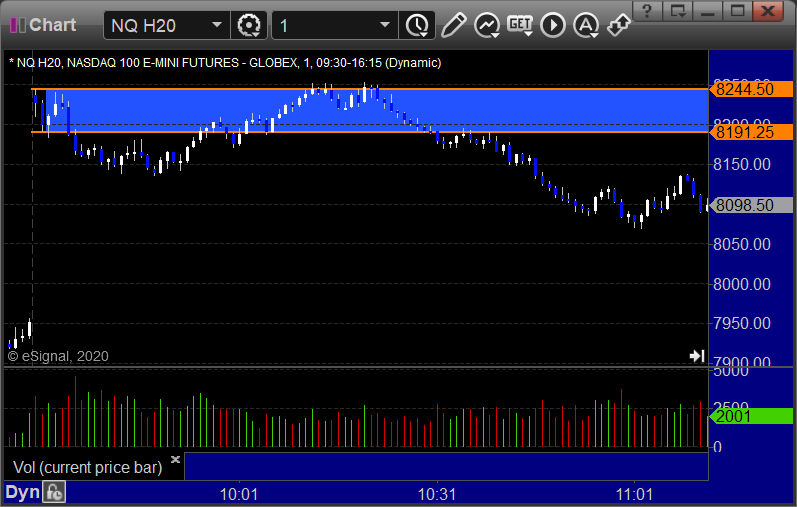Click the 7950.00 price axis label
This screenshot has width=797, height=507.
click(742, 323)
